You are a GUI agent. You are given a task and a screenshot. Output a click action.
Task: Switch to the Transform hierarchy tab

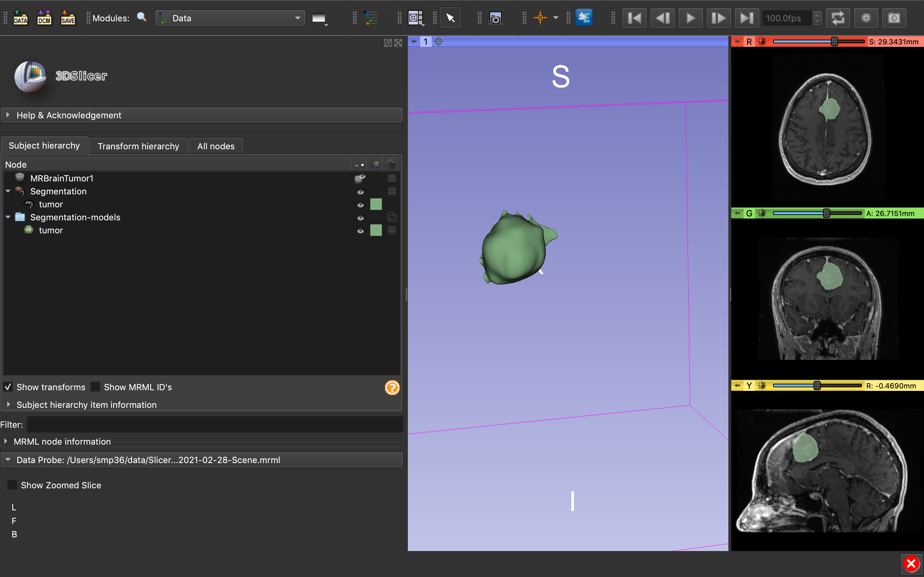click(138, 146)
